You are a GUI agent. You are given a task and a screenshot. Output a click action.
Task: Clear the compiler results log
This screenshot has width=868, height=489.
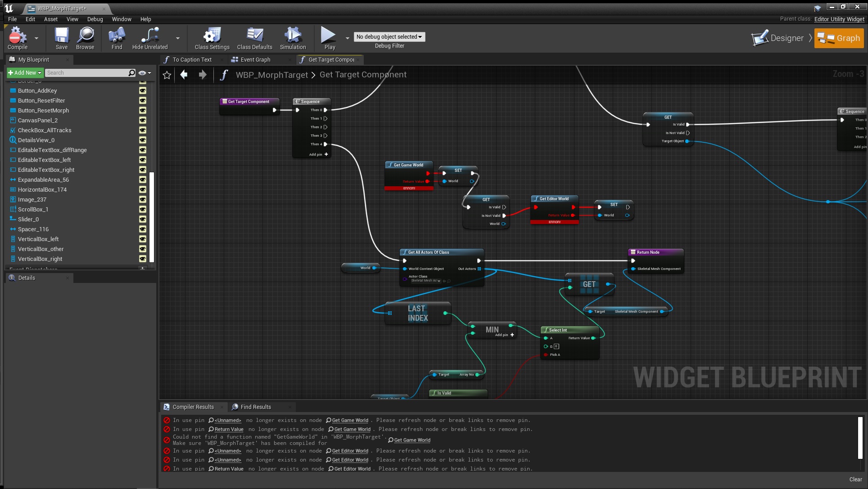[x=855, y=480]
